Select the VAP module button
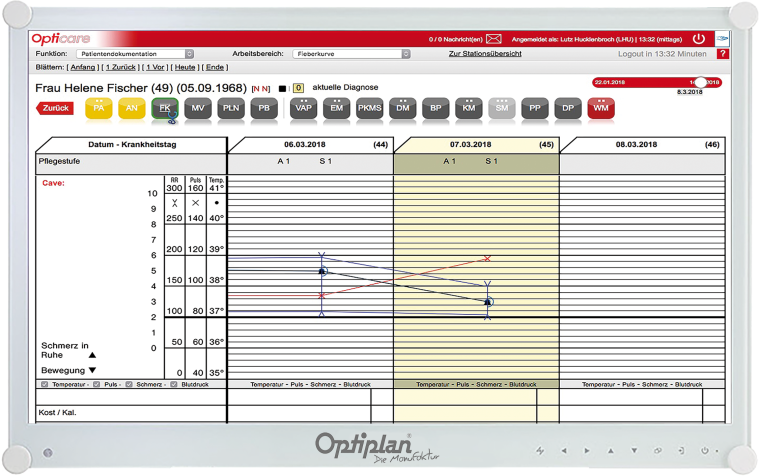The width and height of the screenshot is (760, 476). tap(304, 108)
